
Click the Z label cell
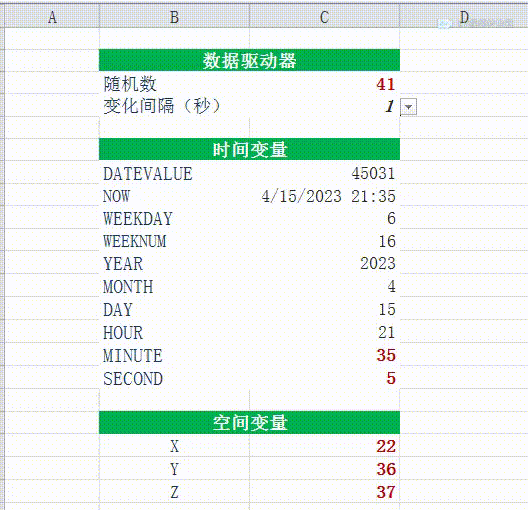174,491
